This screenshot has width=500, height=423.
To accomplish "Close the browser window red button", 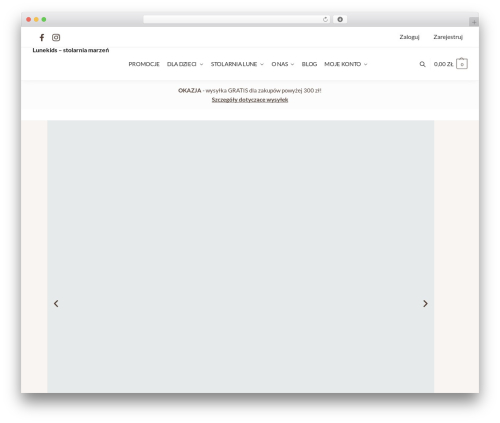I will (29, 19).
